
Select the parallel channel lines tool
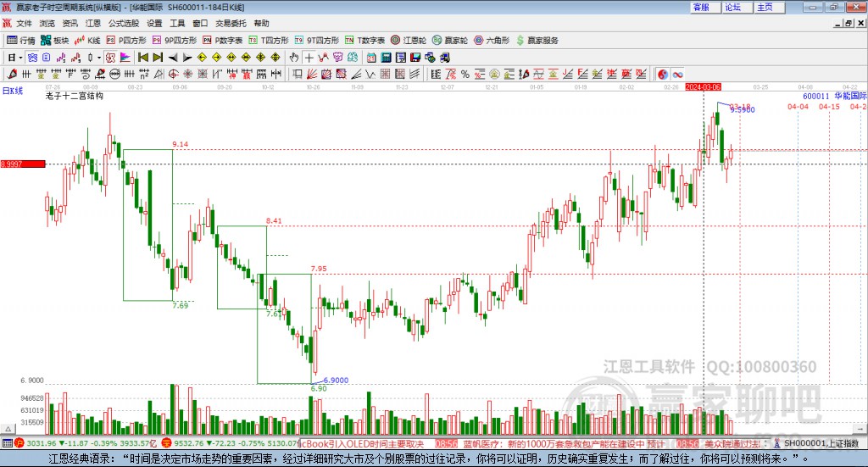(x=415, y=74)
